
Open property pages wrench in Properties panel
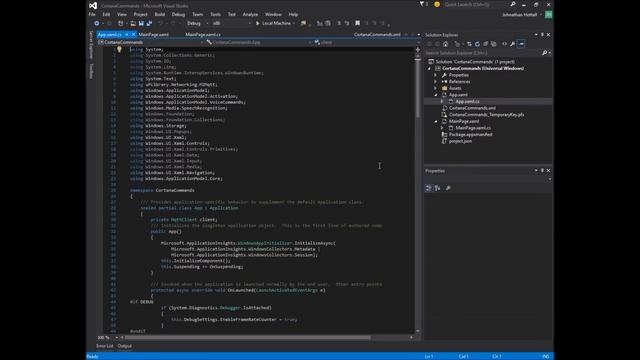pyautogui.click(x=448, y=188)
